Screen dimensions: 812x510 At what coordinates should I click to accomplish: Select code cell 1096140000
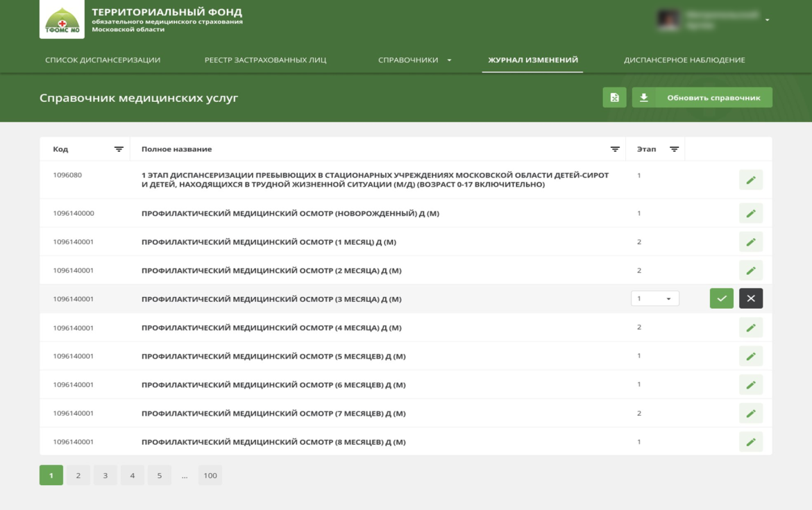[74, 213]
